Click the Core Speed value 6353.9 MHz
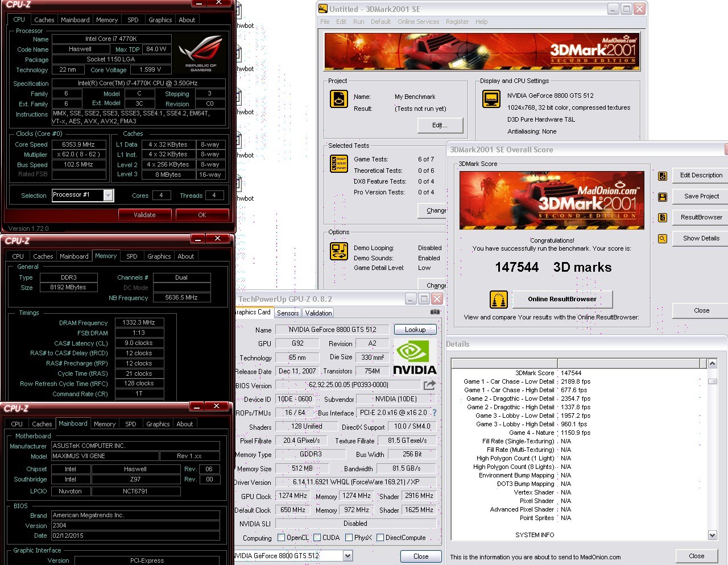The image size is (728, 565). click(78, 144)
